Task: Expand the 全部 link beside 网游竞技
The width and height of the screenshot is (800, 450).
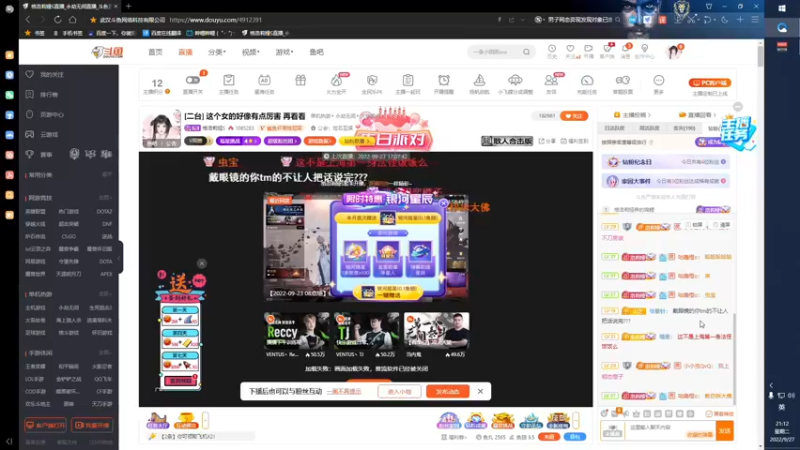Action: click(105, 197)
